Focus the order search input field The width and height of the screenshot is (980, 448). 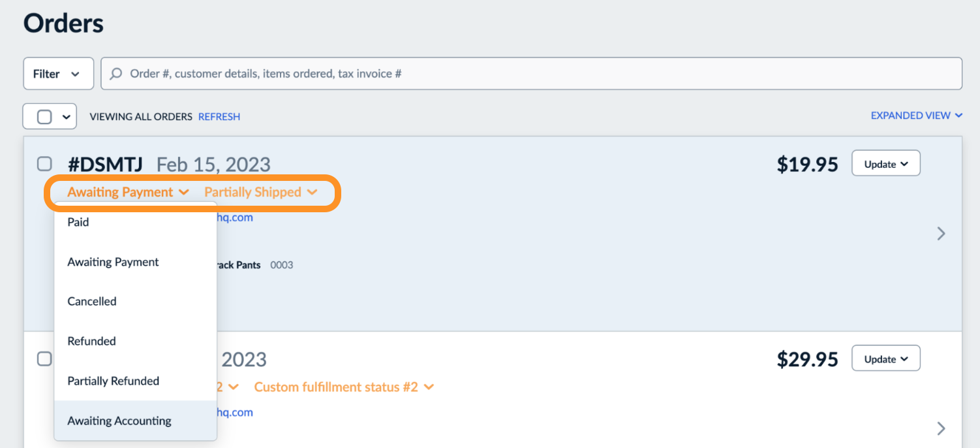531,74
